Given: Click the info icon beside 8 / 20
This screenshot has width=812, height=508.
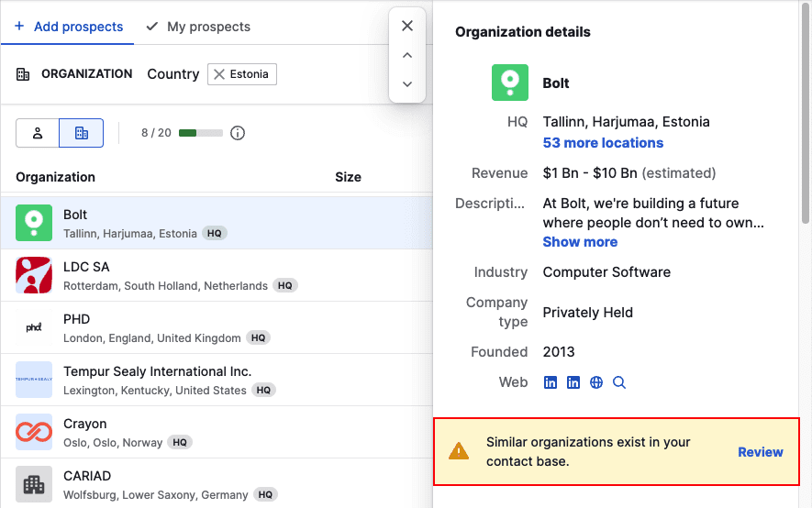Looking at the screenshot, I should click(x=238, y=133).
